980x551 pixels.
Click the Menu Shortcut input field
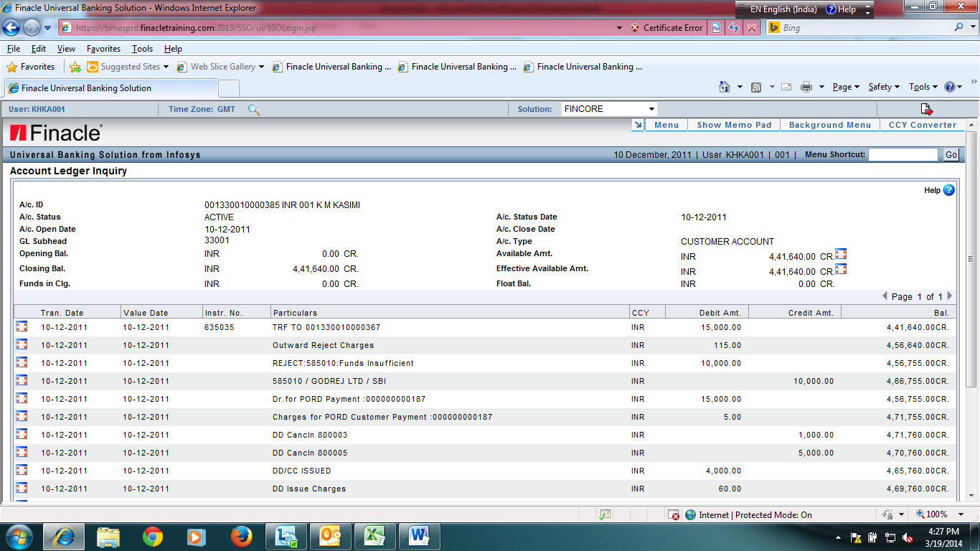click(903, 154)
